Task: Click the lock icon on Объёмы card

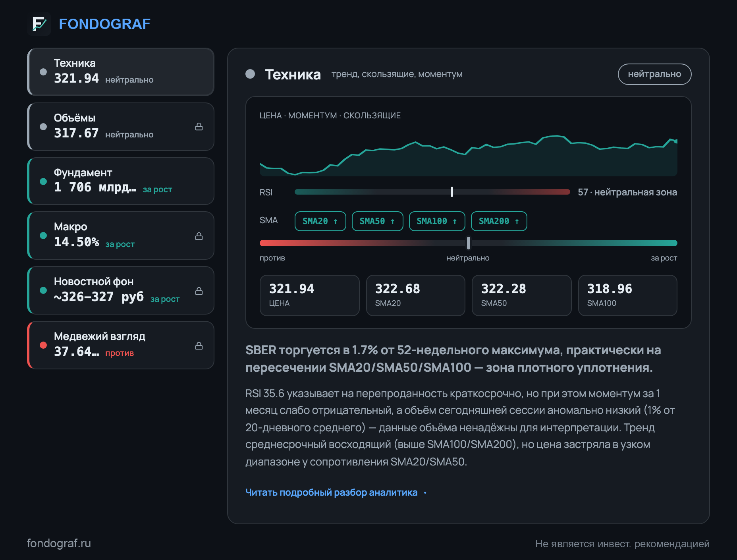Action: point(199,127)
